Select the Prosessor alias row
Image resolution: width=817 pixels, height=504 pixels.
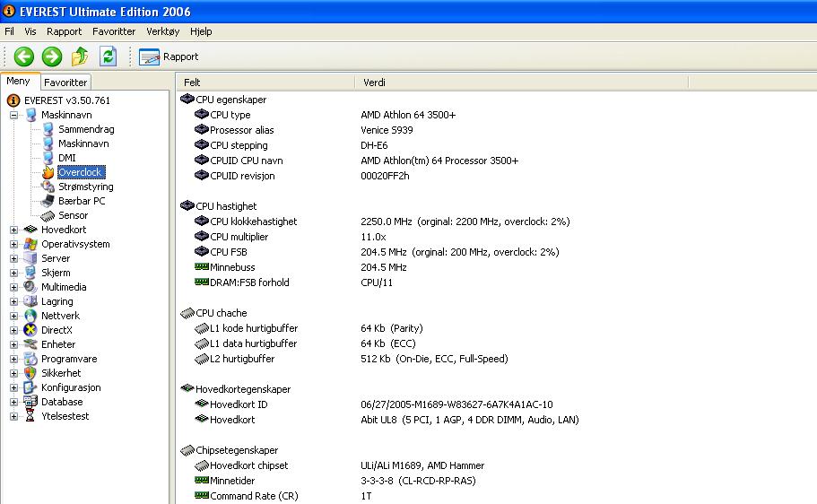[x=242, y=130]
